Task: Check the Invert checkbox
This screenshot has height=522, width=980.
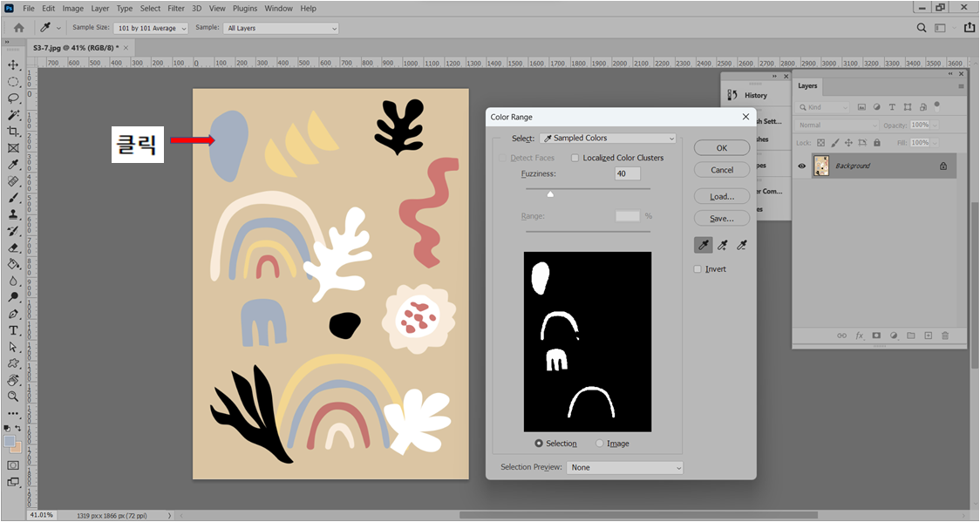Action: coord(698,269)
